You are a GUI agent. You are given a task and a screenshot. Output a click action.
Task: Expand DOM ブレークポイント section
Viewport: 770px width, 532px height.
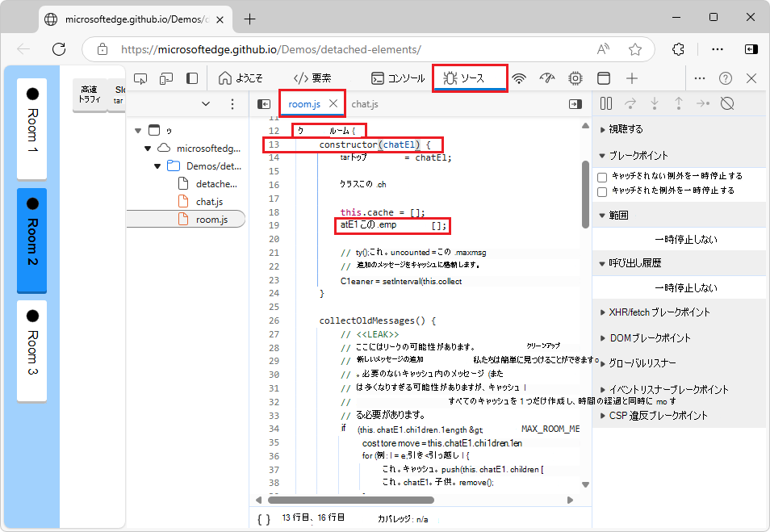645,338
